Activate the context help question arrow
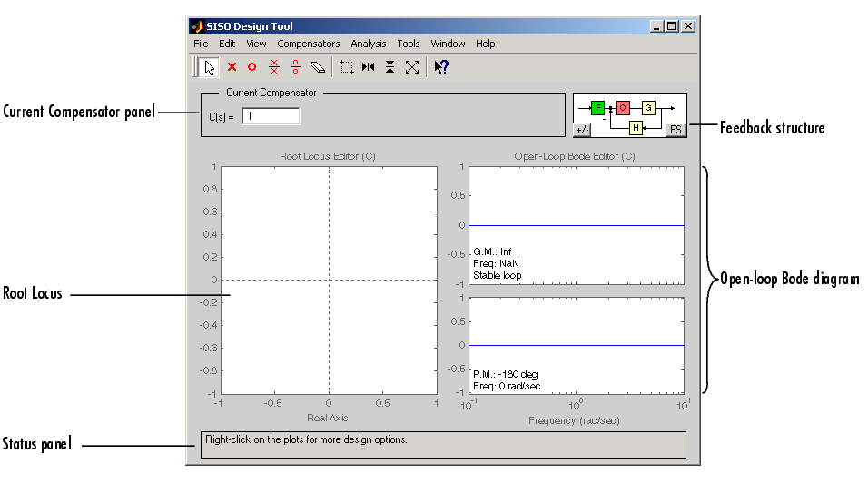The height and width of the screenshot is (483, 868). click(441, 67)
